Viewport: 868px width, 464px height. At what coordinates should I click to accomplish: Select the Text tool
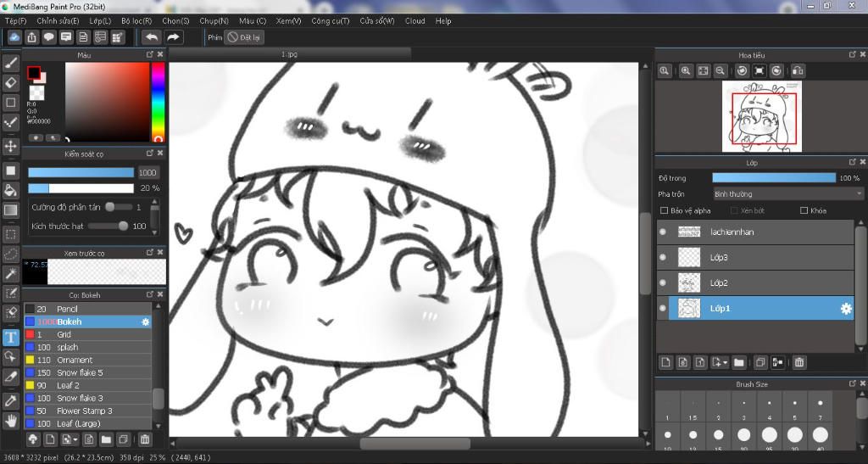coord(10,338)
